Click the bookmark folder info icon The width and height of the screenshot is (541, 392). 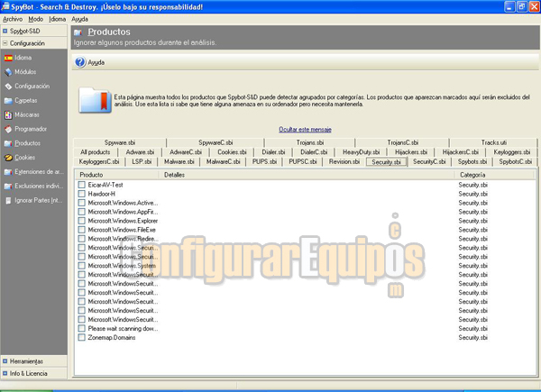(x=95, y=100)
